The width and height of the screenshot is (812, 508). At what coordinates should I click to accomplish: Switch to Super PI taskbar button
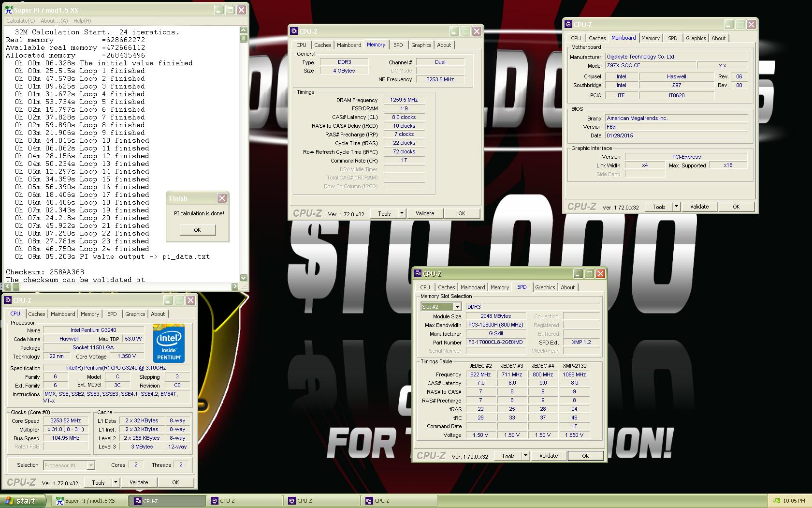(89, 501)
